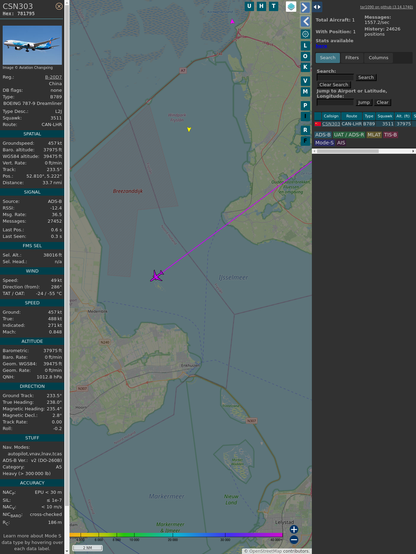Toggle the I map option
The image size is (416, 554).
click(x=305, y=116)
